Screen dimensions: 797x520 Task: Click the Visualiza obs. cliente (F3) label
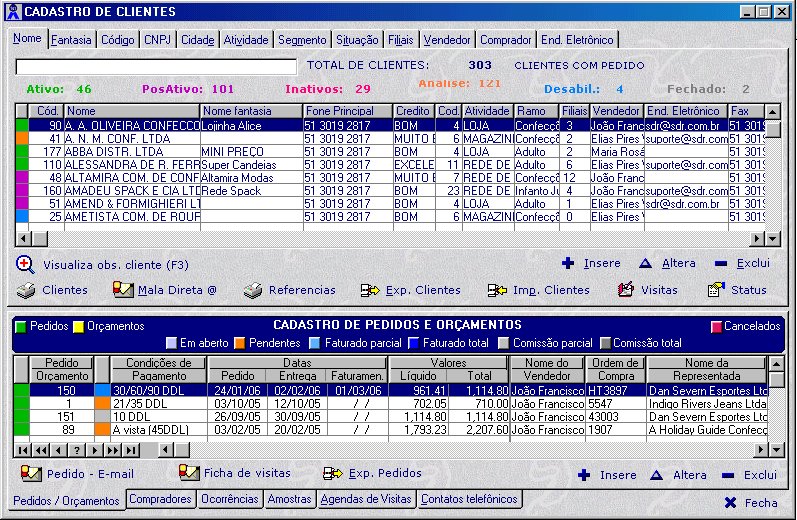[x=116, y=265]
